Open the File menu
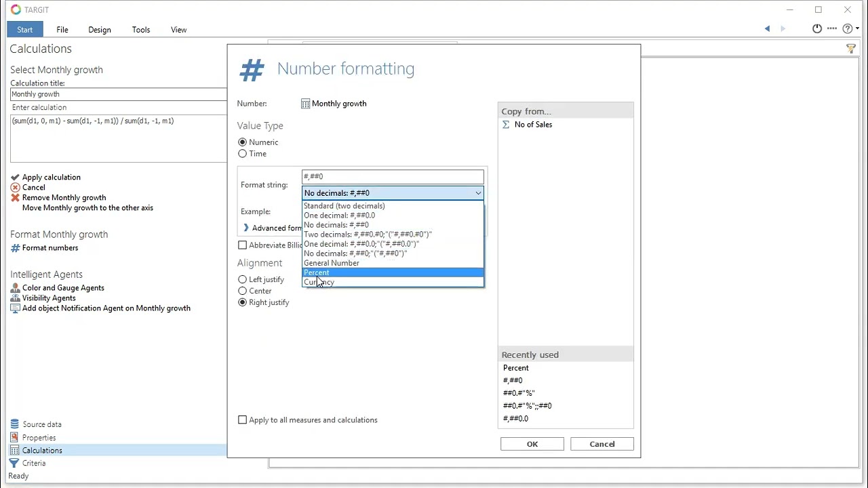 pyautogui.click(x=62, y=30)
